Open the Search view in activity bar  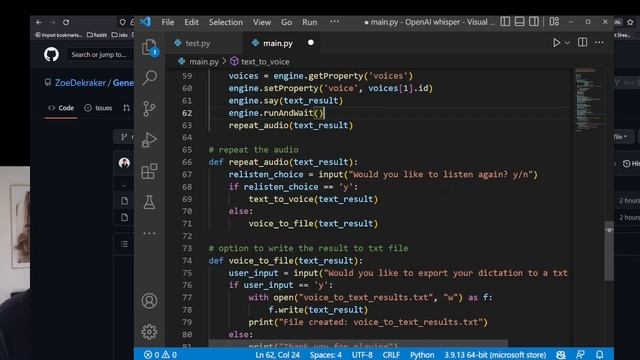149,77
